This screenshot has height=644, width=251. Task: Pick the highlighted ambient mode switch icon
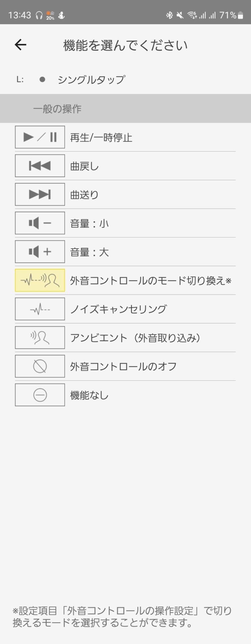click(40, 280)
